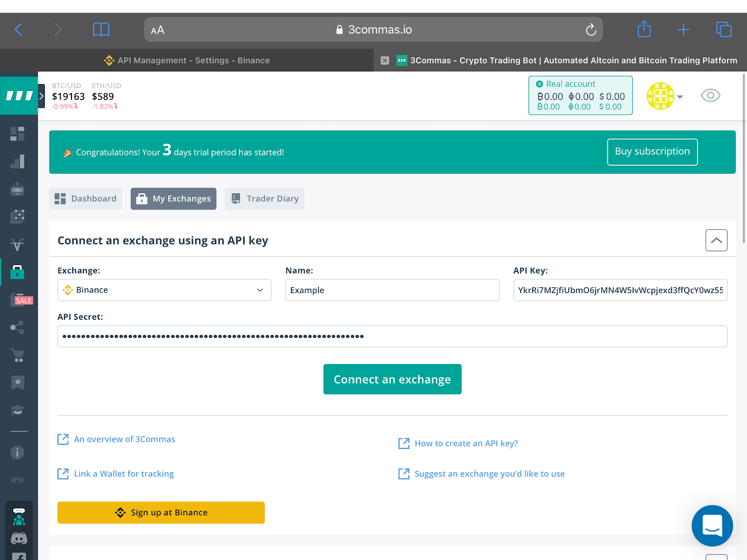Screen dimensions: 747x560
Task: Open the Intercom chat bubble
Action: (712, 525)
